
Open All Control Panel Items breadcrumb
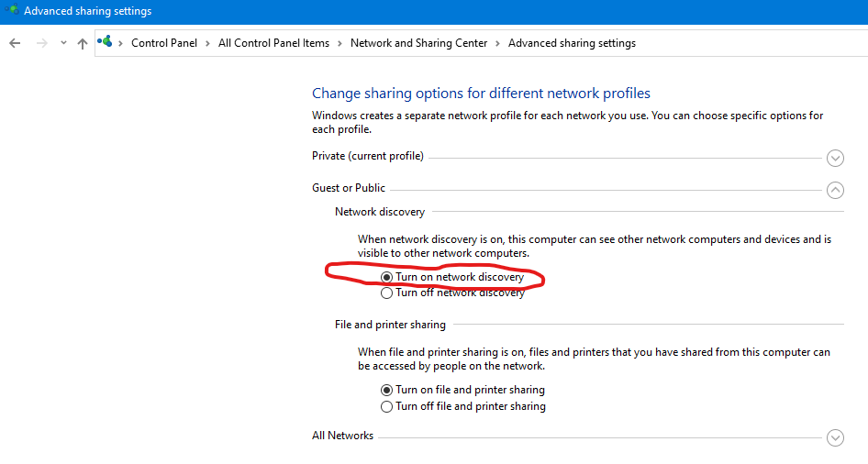tap(273, 43)
